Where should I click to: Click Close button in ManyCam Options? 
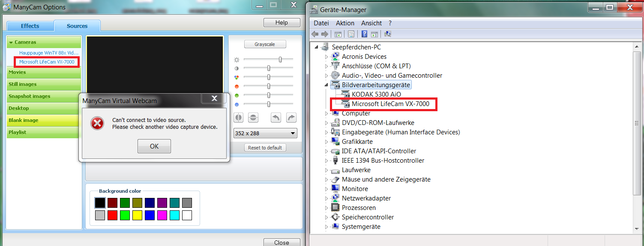pos(282,242)
